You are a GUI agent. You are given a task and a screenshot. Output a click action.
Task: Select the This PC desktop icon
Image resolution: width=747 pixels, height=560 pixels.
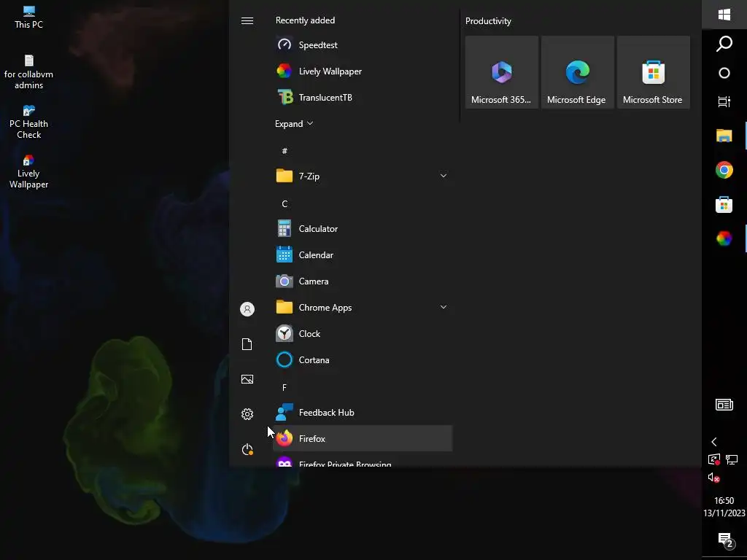click(x=28, y=17)
